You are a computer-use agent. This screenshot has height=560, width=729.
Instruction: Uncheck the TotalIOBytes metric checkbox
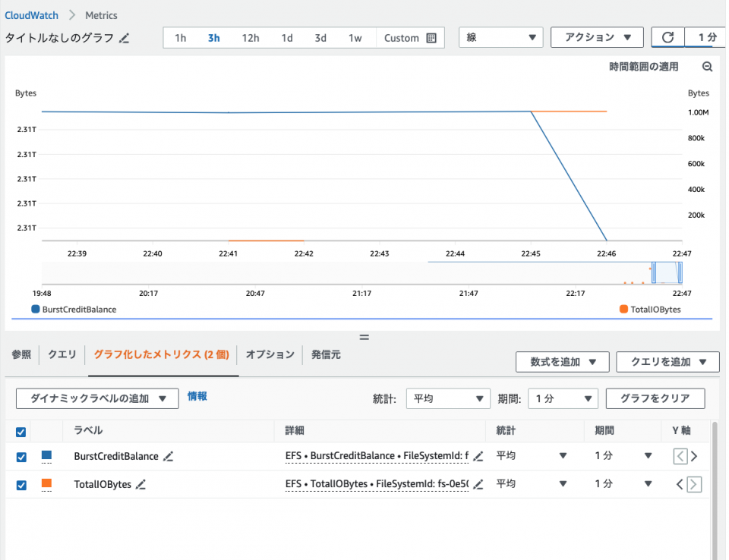(21, 484)
